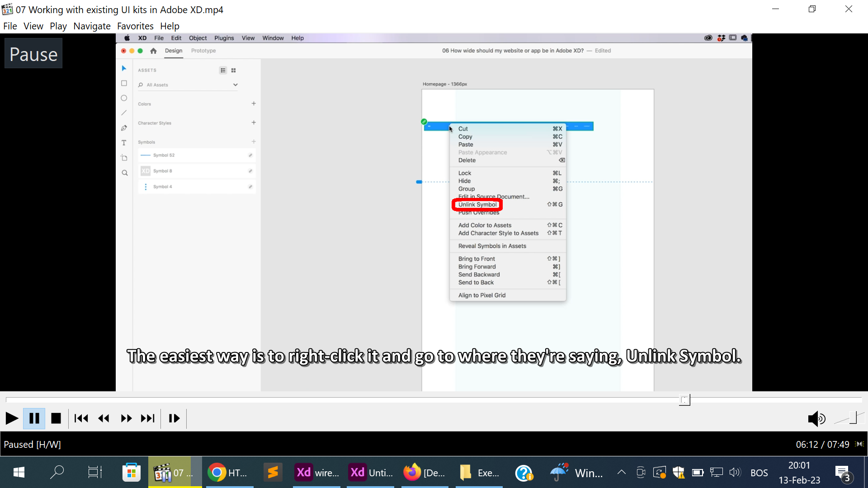Viewport: 868px width, 488px height.
Task: Pick the Line tool
Action: [124, 113]
